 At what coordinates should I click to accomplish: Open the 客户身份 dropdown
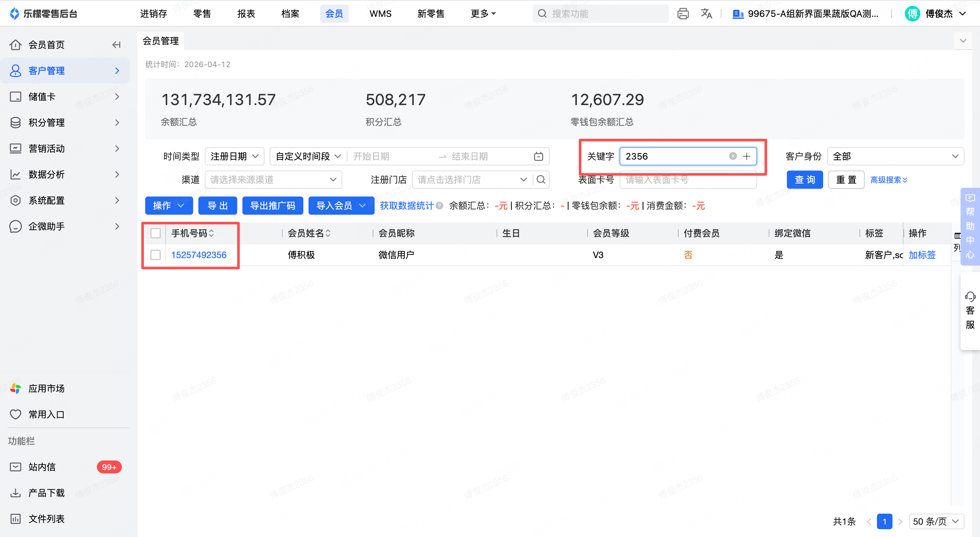895,156
